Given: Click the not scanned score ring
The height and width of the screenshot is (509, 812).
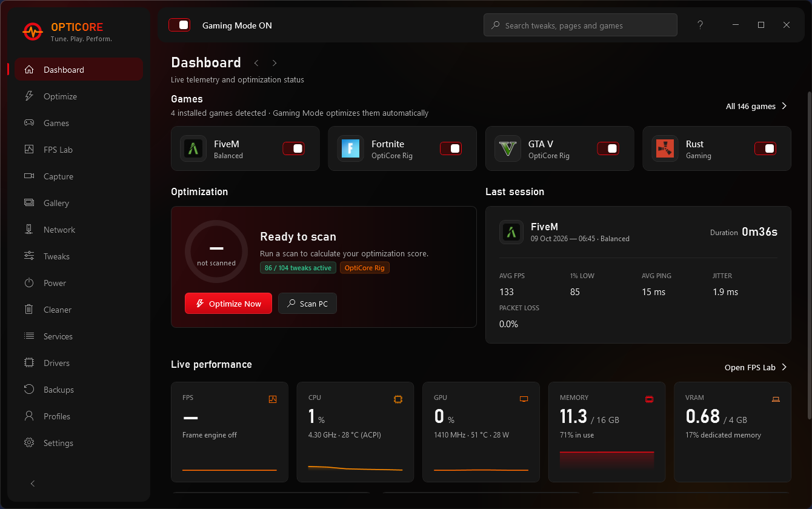Looking at the screenshot, I should point(216,251).
